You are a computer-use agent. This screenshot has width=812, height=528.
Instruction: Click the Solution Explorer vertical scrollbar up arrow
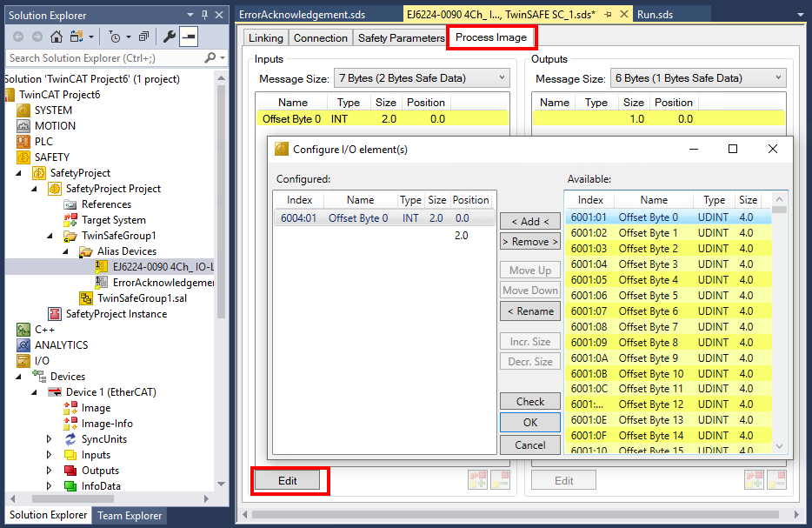point(221,78)
